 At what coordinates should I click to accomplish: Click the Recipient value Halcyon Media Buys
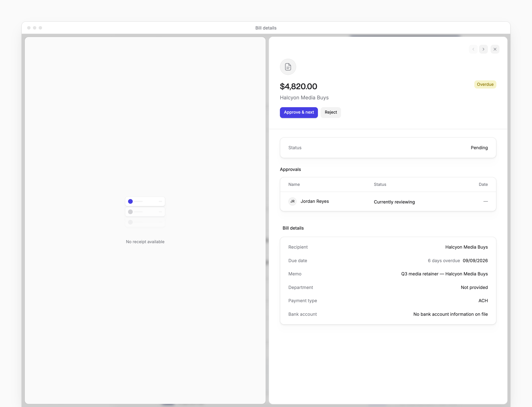click(x=466, y=247)
